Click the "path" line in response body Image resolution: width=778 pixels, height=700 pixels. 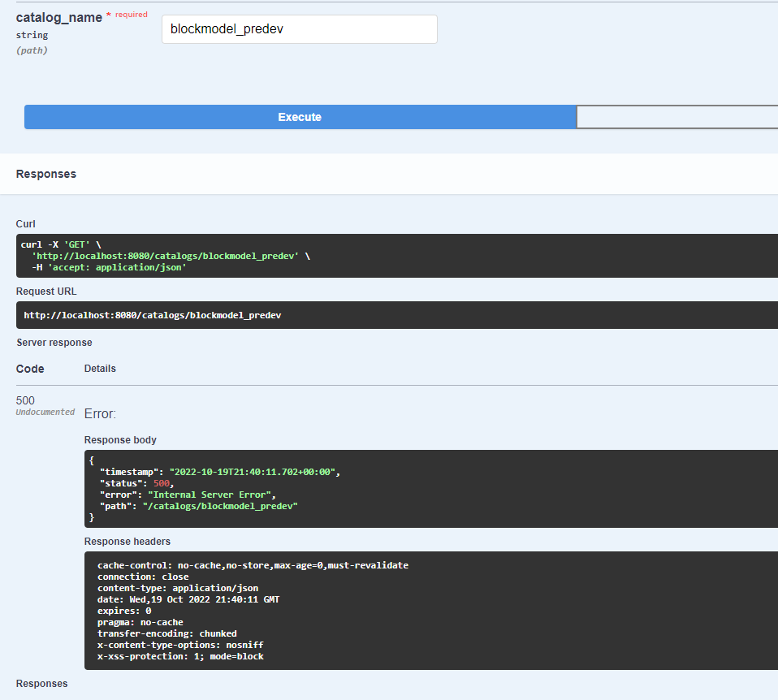click(198, 506)
